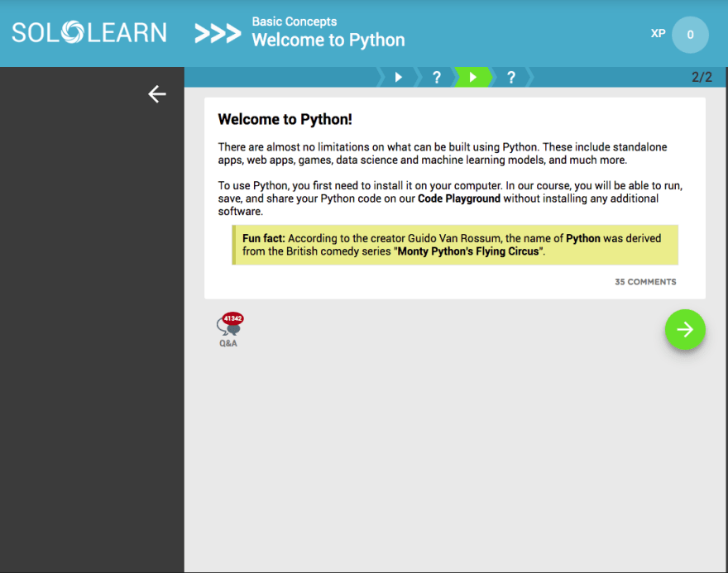Viewport: 728px width, 573px height.
Task: Select the highlighted green play step
Action: tap(473, 77)
